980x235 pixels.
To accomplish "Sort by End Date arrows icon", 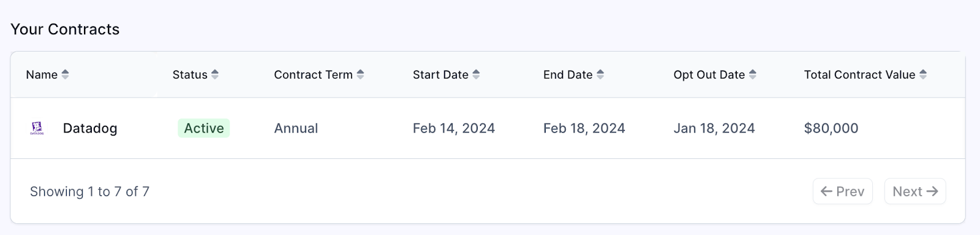I will pyautogui.click(x=600, y=74).
